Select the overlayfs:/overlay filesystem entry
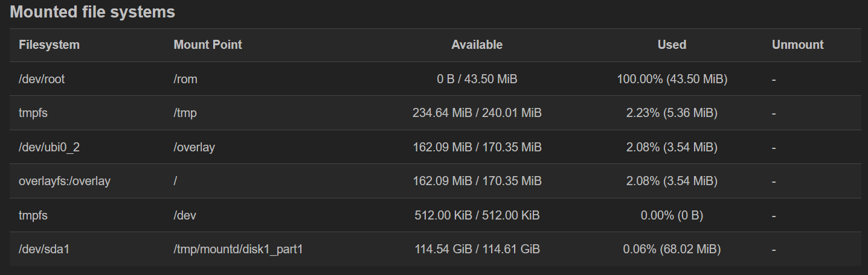The image size is (868, 275). pyautogui.click(x=65, y=181)
